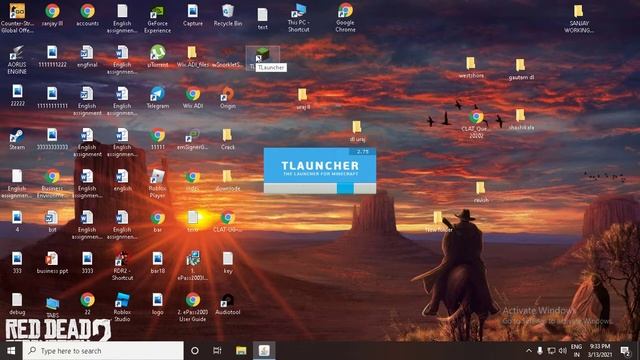Open Task View on the taskbar
The image size is (640, 360).
pos(217,351)
